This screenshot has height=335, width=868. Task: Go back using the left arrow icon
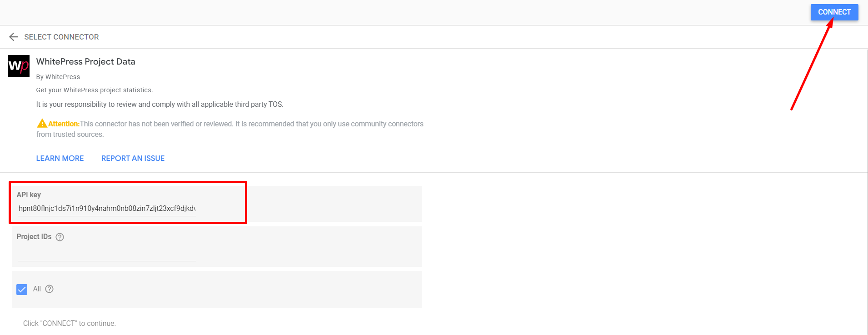(14, 37)
